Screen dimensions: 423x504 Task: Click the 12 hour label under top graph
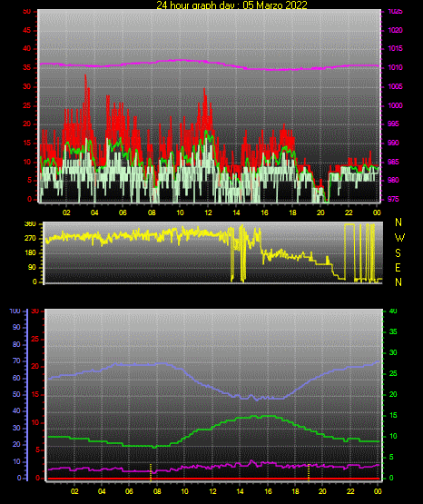pyautogui.click(x=208, y=212)
